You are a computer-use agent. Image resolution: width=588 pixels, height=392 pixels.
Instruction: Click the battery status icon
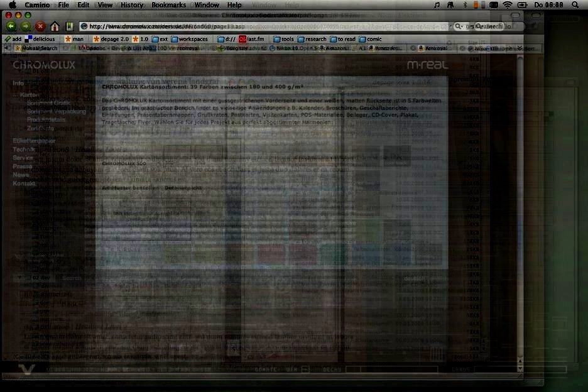tap(523, 5)
